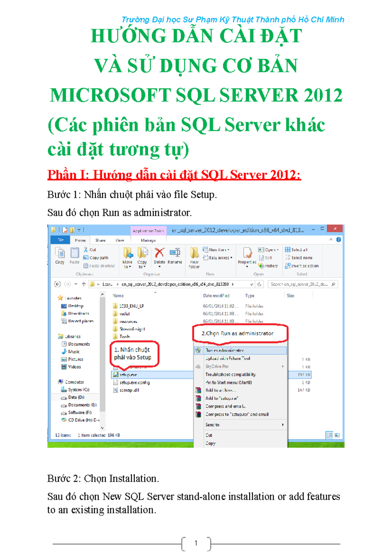Expand the Send to submenu
392x555 pixels.
283,425
